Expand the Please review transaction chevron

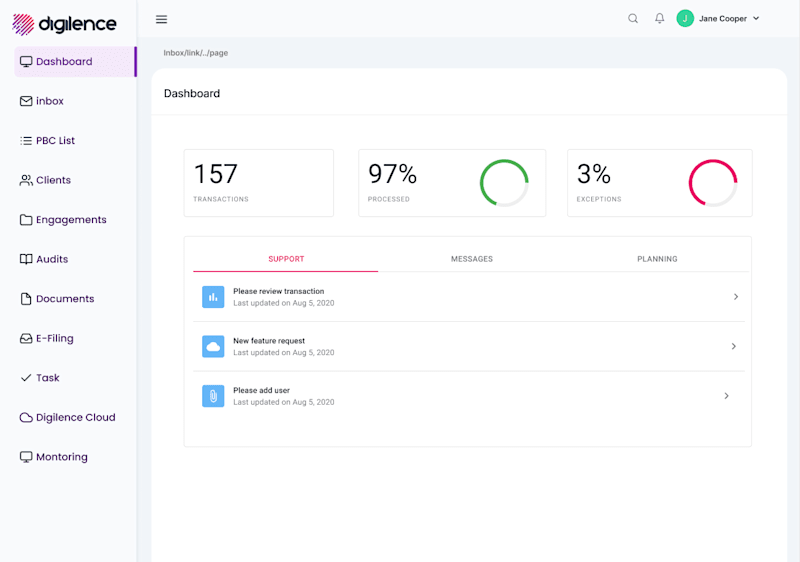pyautogui.click(x=735, y=297)
